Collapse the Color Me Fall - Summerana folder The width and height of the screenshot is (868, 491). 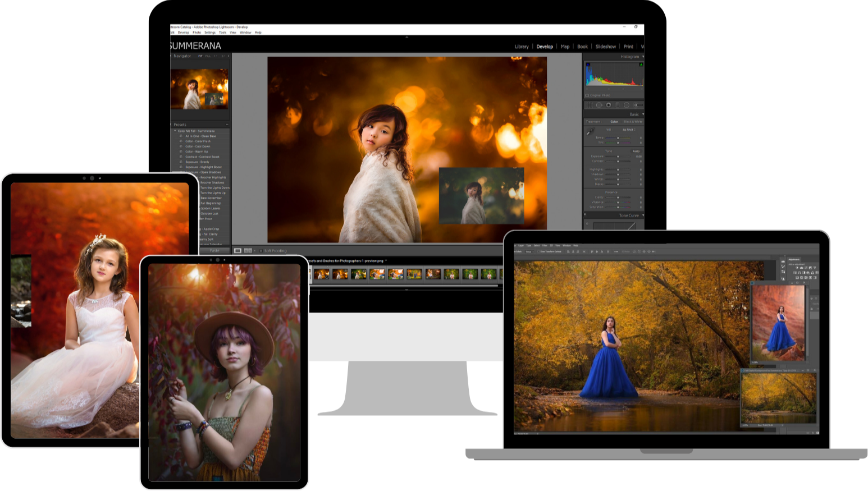(x=175, y=131)
